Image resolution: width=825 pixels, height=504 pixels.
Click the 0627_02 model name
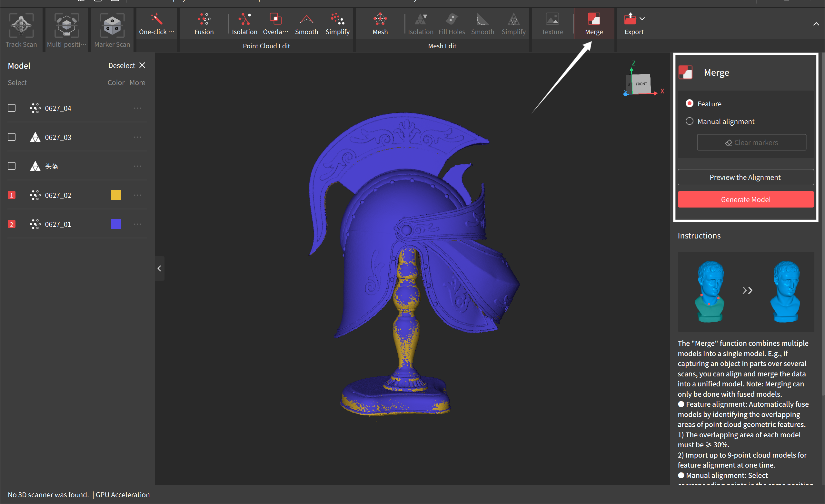pyautogui.click(x=58, y=195)
